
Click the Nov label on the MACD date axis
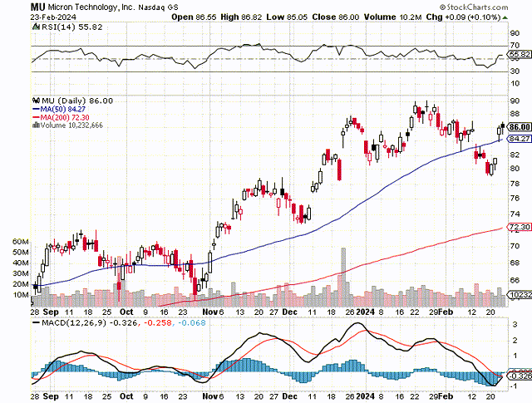(x=210, y=396)
